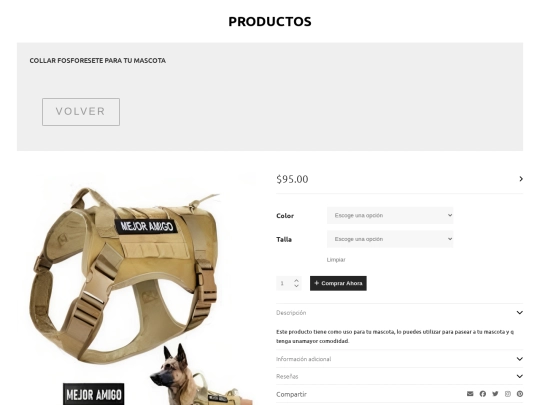Share the product on Facebook
Screen dimensions: 540x405
click(x=483, y=394)
